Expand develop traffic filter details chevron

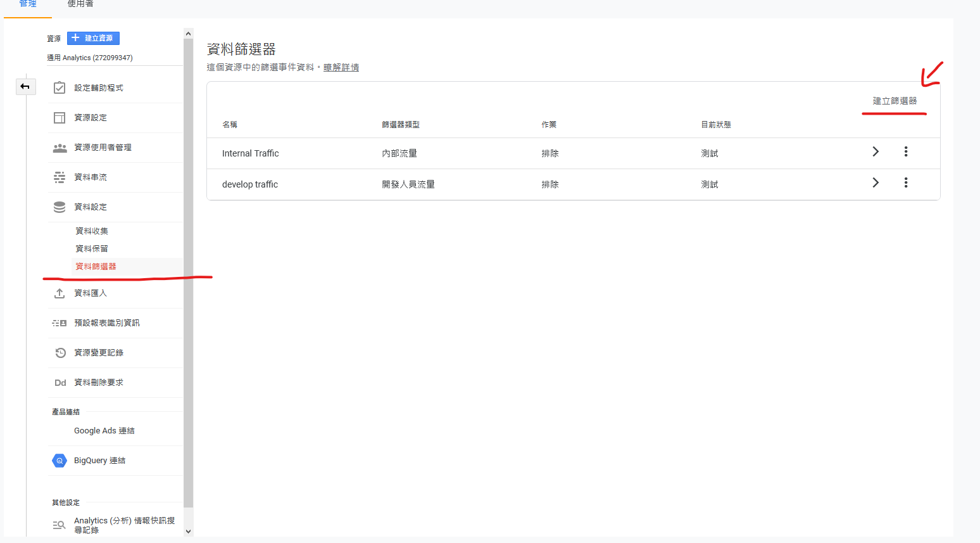(876, 182)
